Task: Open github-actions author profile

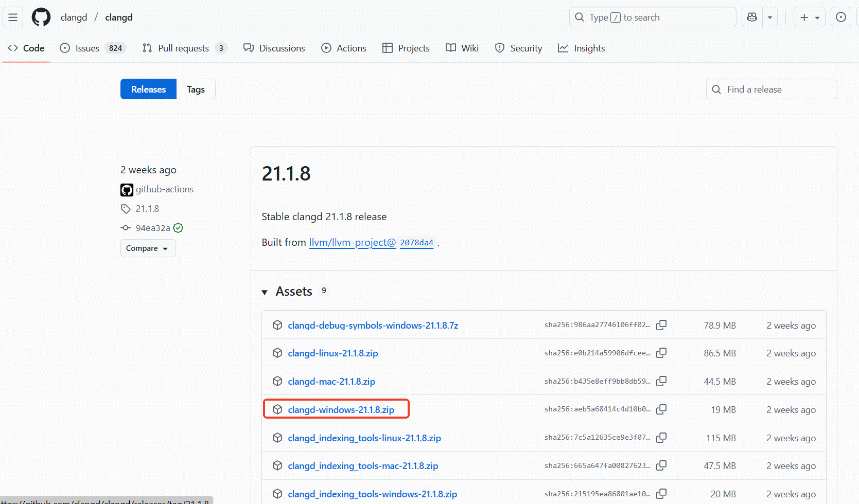Action: 165,189
